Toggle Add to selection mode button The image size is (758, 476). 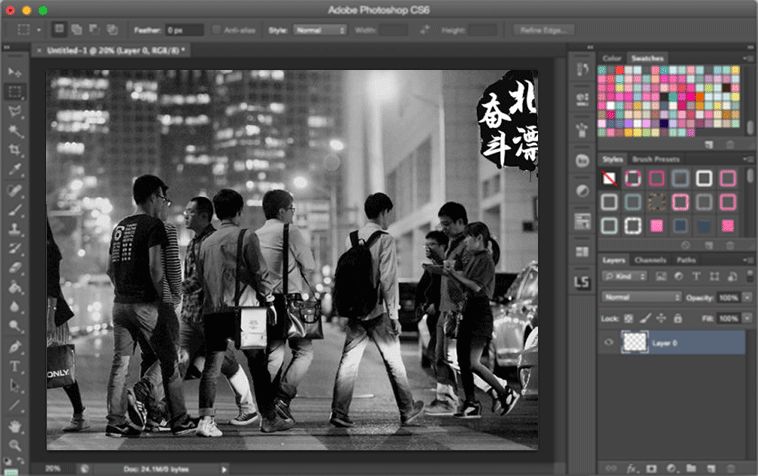(x=76, y=30)
